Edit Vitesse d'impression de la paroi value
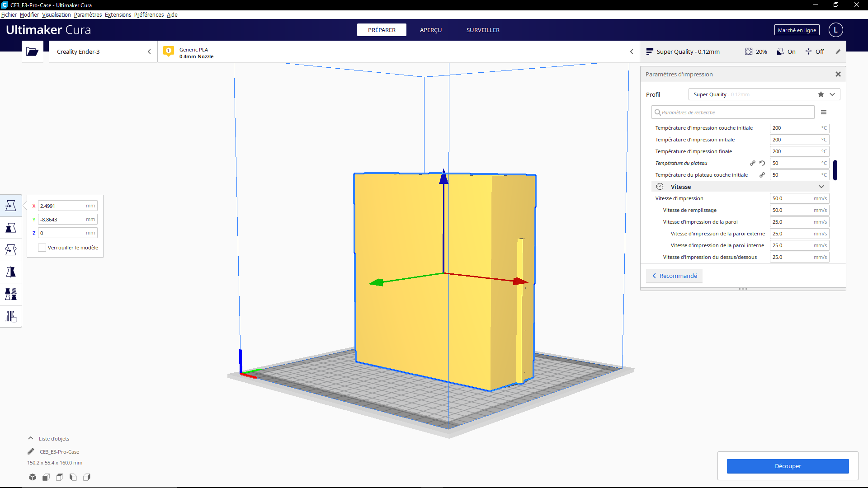The image size is (868, 488). 799,222
